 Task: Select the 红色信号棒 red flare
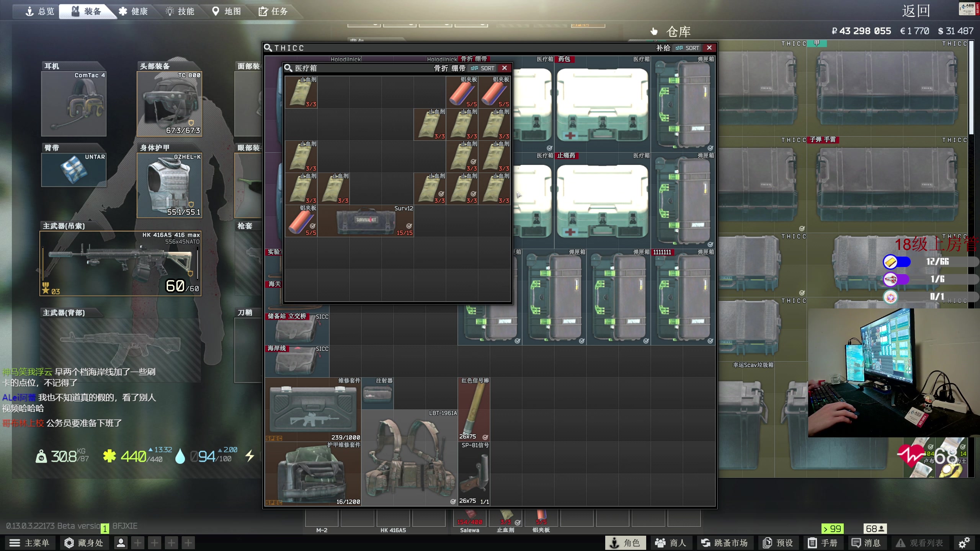(474, 409)
